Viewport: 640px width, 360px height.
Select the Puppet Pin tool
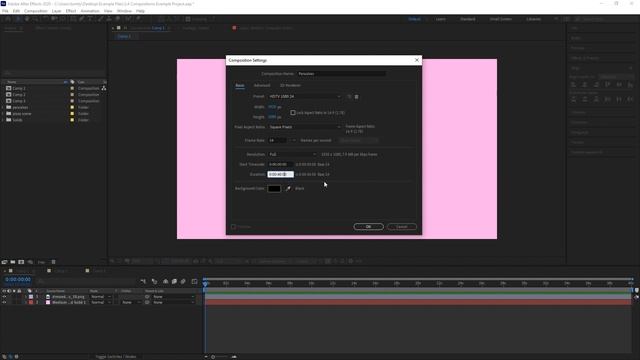[138, 19]
